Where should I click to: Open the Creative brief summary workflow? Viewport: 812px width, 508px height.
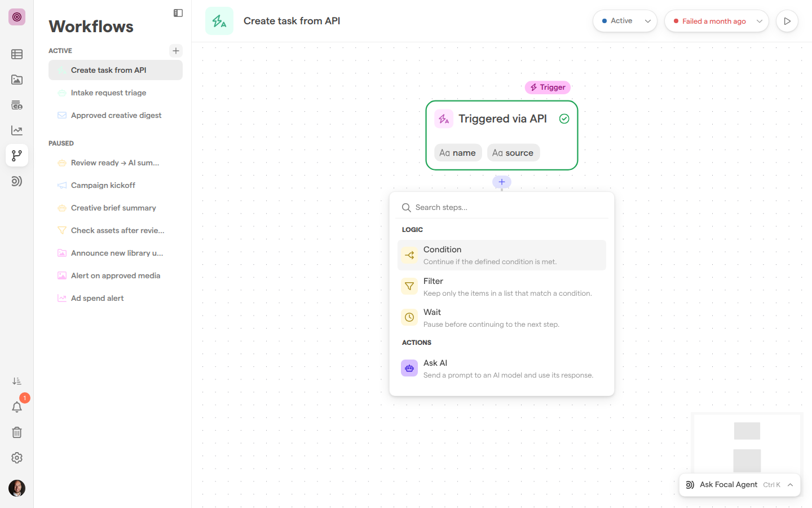pyautogui.click(x=116, y=208)
